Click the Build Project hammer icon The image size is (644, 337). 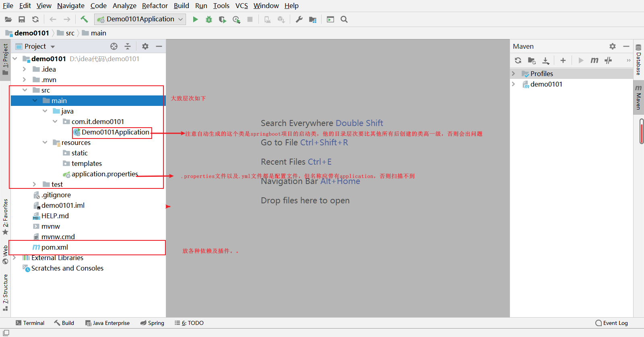(x=84, y=19)
